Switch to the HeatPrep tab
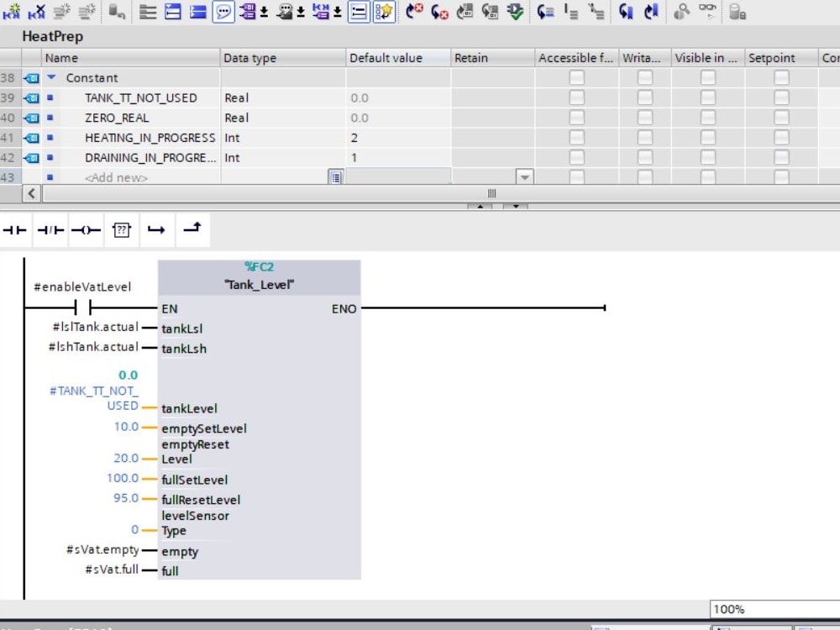Viewport: 840px width, 630px height. click(x=52, y=36)
